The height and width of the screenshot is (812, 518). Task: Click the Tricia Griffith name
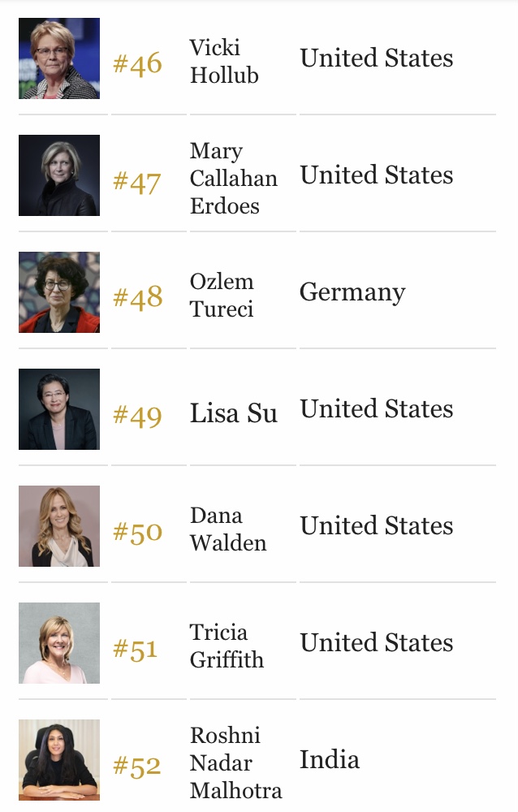[227, 646]
